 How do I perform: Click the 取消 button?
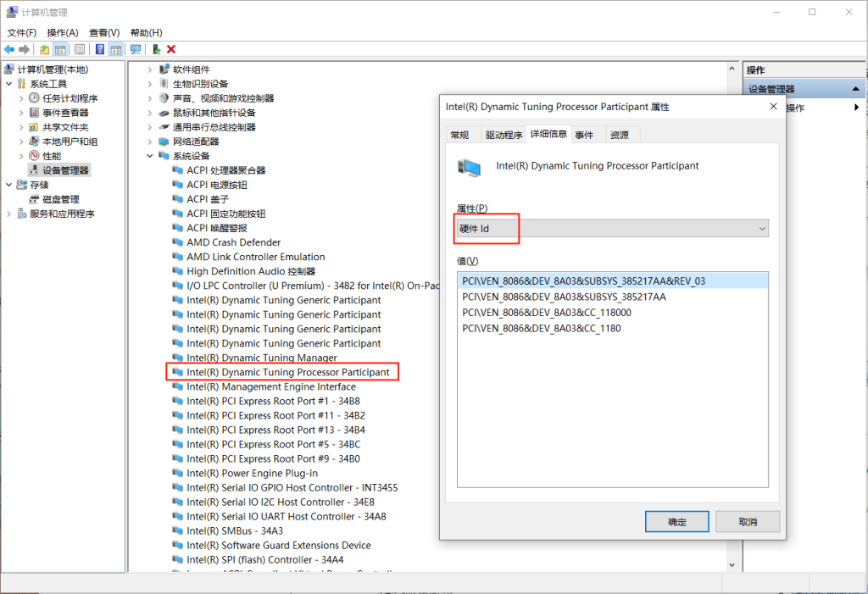[747, 522]
